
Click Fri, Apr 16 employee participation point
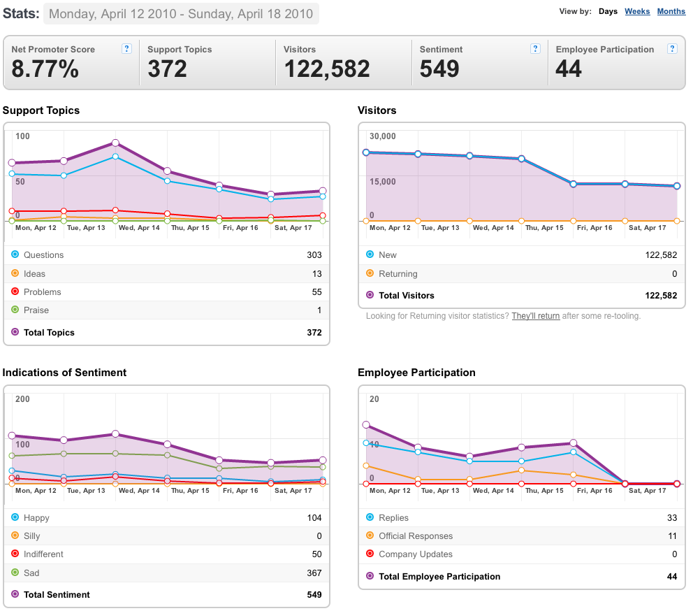tap(574, 443)
